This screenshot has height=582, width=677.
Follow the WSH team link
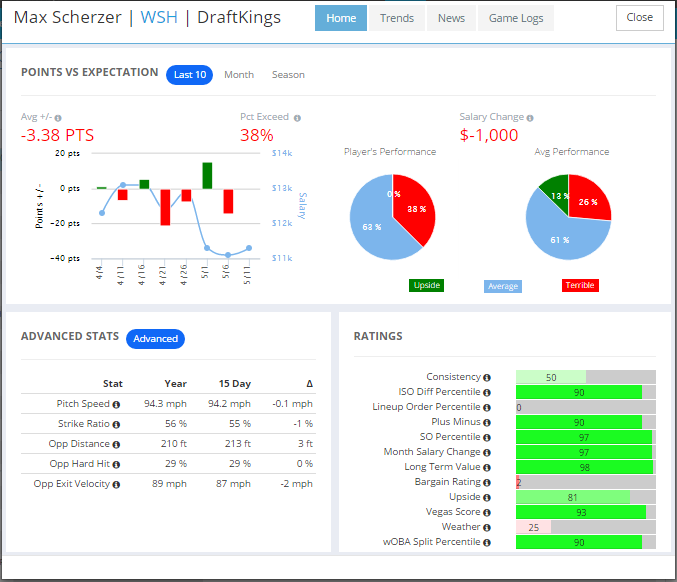[159, 17]
